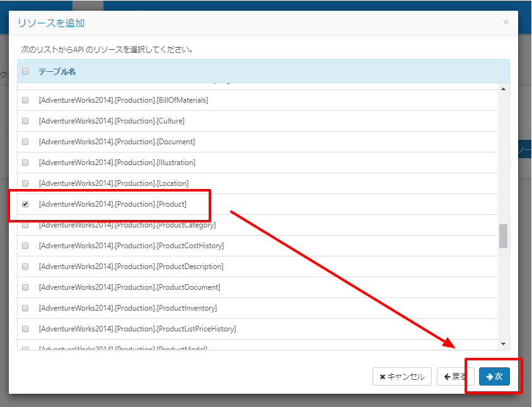The width and height of the screenshot is (532, 407).
Task: Check the BillOfMaterials table checkbox
Action: click(x=25, y=100)
